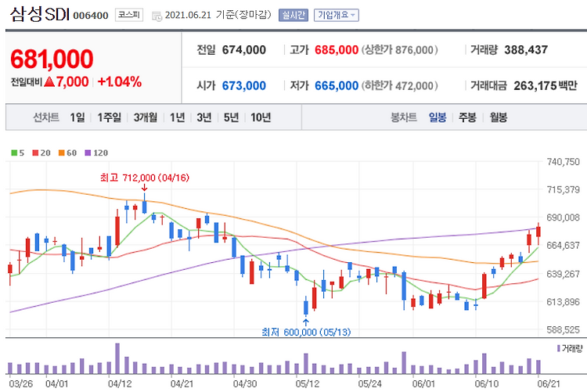587x392 pixels.
Task: Click the 05/12 date axis label
Action: tap(307, 383)
